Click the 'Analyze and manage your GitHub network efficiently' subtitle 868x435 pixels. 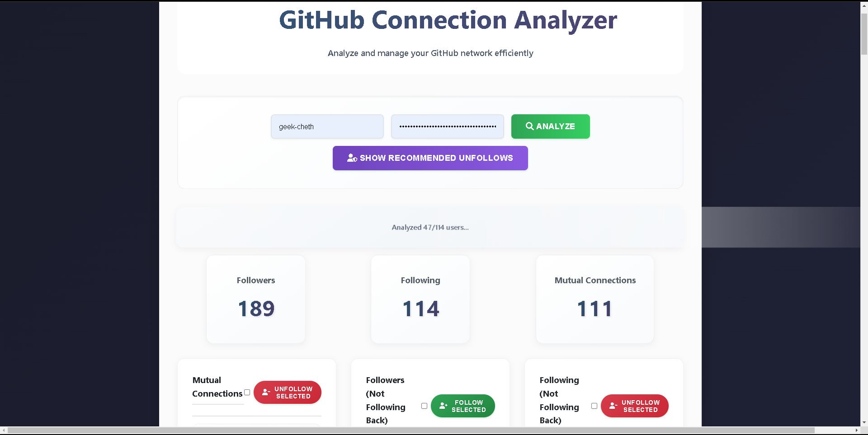click(x=430, y=53)
